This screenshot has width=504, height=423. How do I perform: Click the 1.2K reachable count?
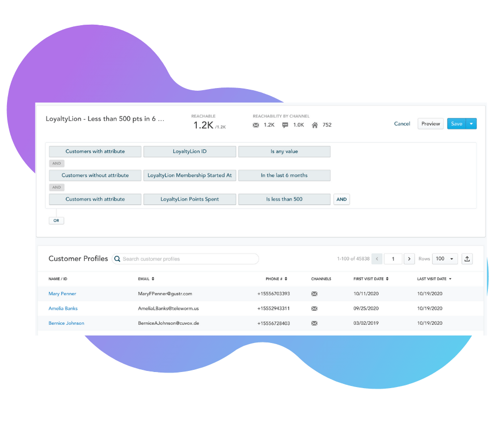(x=203, y=125)
